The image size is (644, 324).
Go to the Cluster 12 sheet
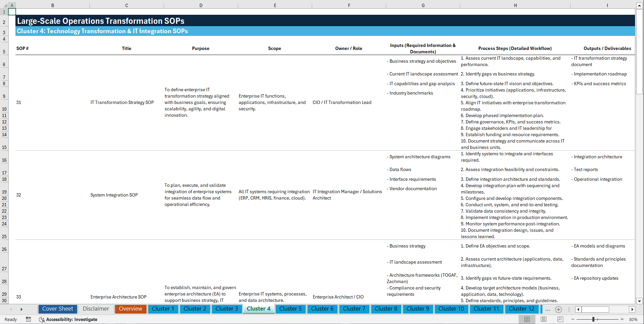(522, 309)
